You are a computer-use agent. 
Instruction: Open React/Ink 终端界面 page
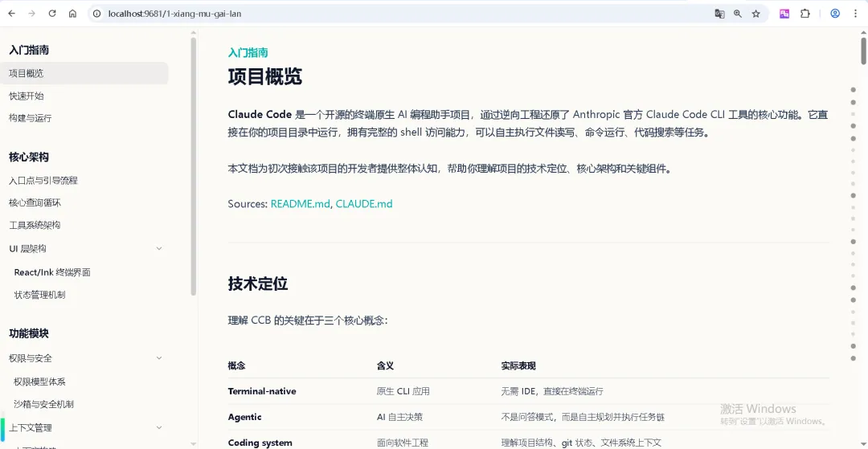coord(52,272)
